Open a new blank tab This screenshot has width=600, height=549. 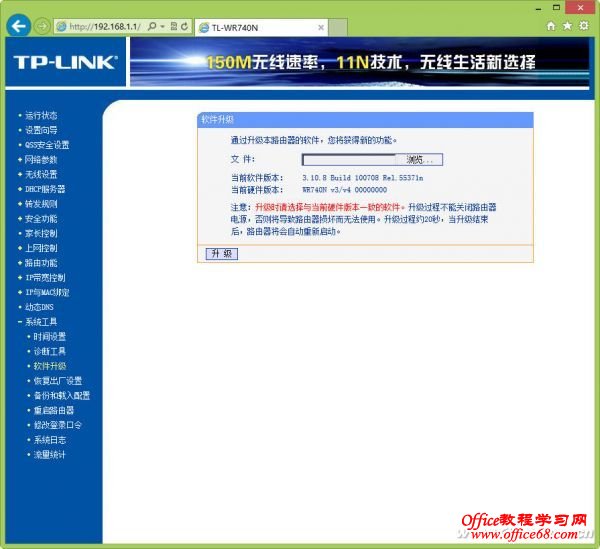[338, 28]
